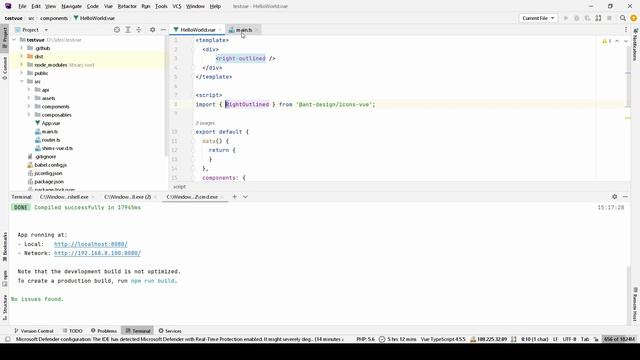Screen dimensions: 640x360
Task: Click the Run button in toolbar
Action: (x=566, y=18)
